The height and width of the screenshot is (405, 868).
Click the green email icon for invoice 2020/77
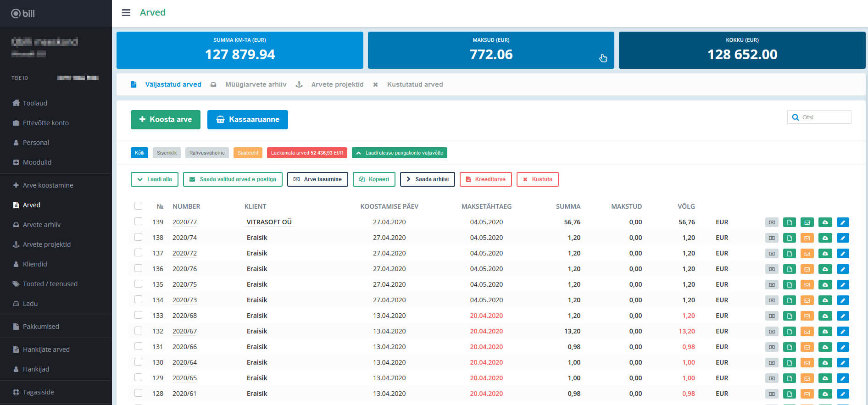click(x=807, y=222)
